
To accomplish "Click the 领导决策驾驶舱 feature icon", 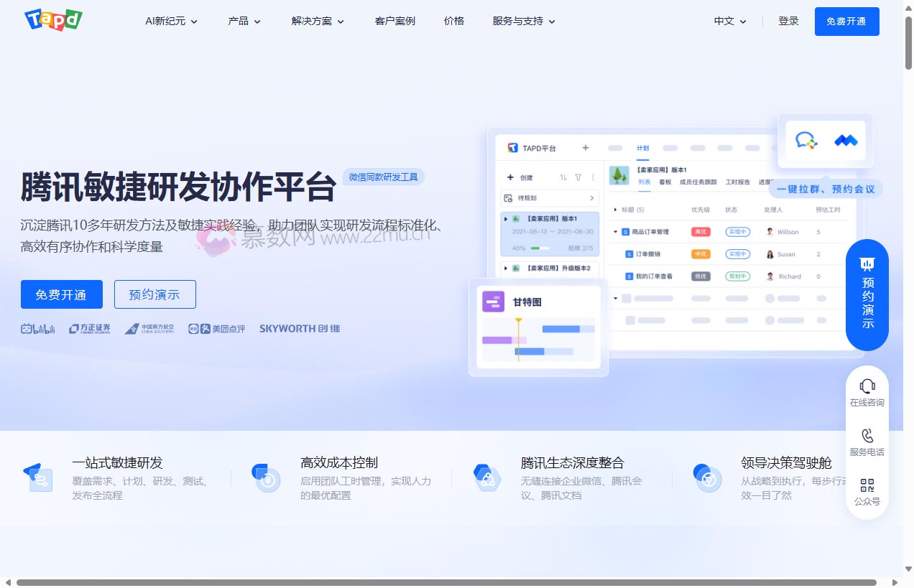I will coord(707,477).
